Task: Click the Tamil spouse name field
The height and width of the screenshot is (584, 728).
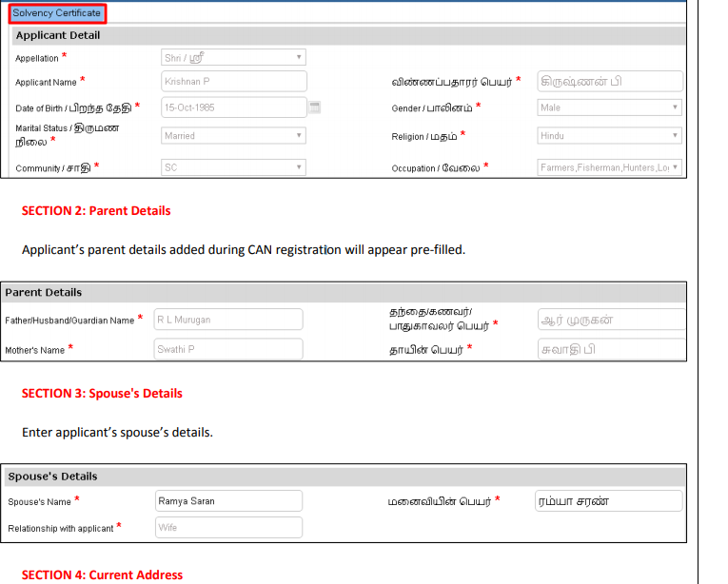Action: pos(609,501)
